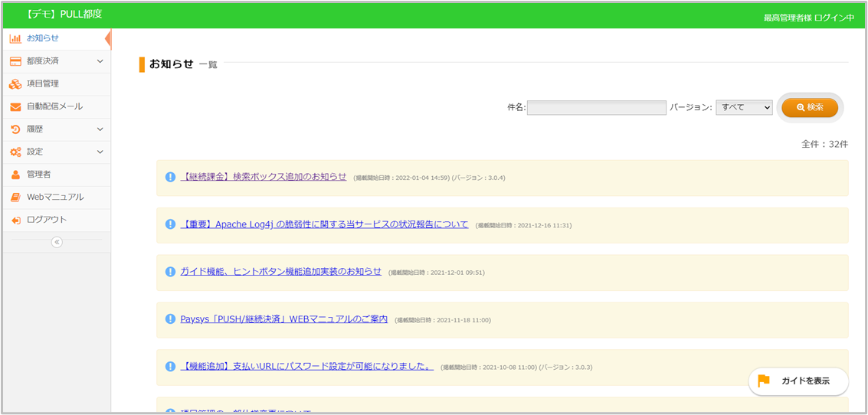This screenshot has width=868, height=415.
Task: Open the バージョン dropdown showing すべて
Action: coord(745,108)
